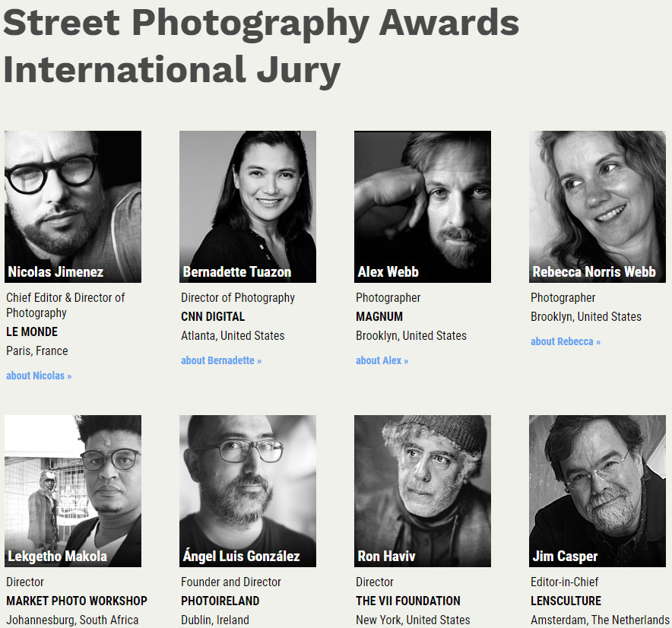Click MARKET PHOTO WORKSHOP organization text
Viewport: 672px width, 628px height.
coord(77,601)
